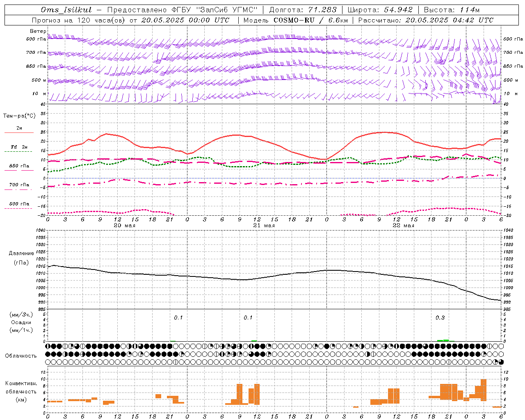Click the left temperature axis value "40"
This screenshot has height=420, width=525.
42,104
